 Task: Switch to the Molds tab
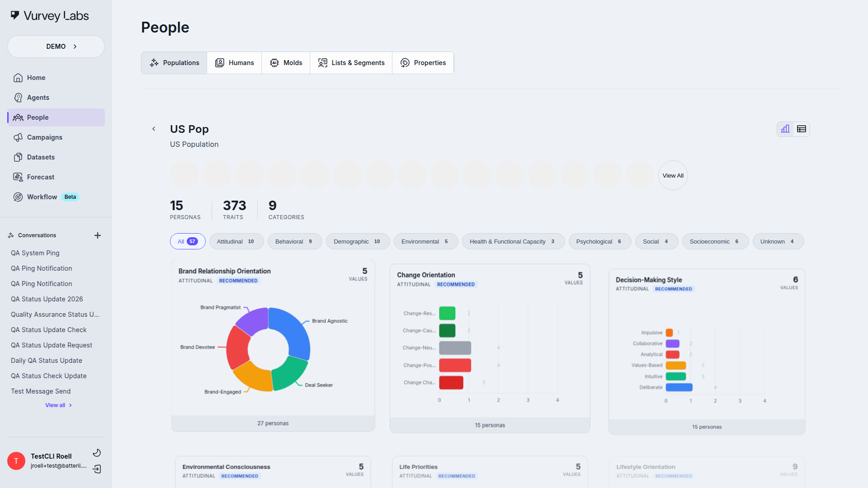pyautogui.click(x=286, y=63)
